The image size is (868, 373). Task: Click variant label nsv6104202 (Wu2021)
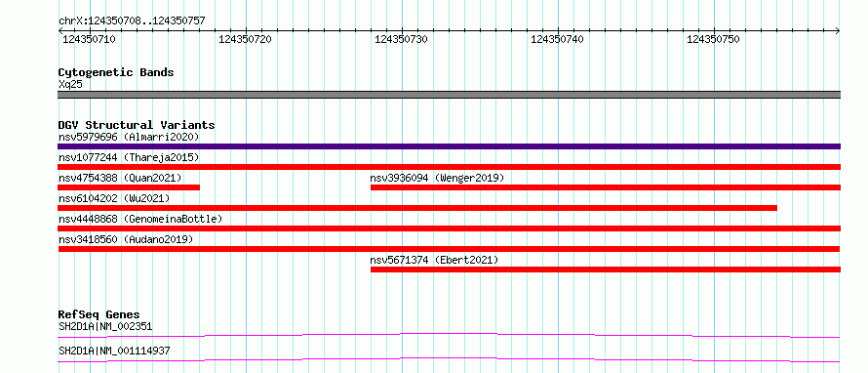tap(114, 198)
